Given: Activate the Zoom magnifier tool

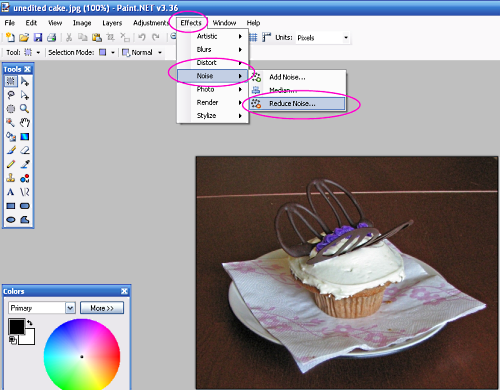Looking at the screenshot, I should click(x=25, y=109).
